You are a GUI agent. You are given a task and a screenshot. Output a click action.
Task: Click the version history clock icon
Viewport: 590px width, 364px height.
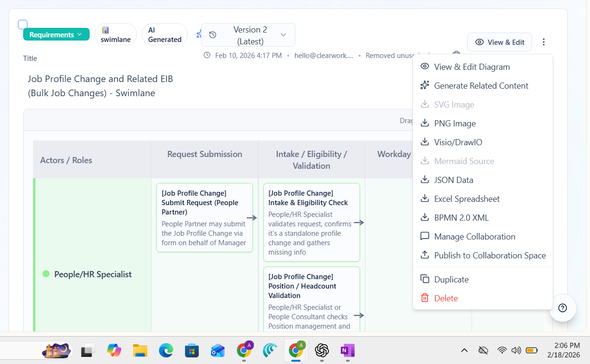point(213,35)
